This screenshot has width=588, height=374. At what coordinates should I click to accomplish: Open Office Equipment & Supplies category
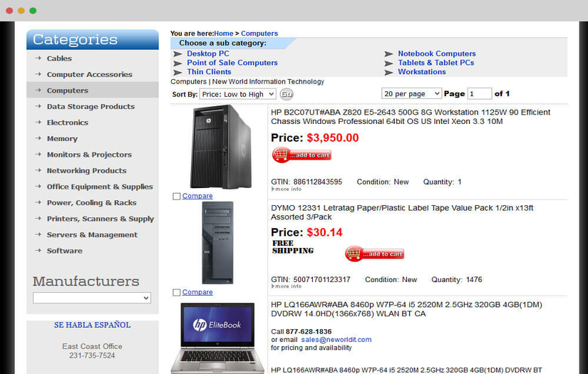tap(100, 187)
